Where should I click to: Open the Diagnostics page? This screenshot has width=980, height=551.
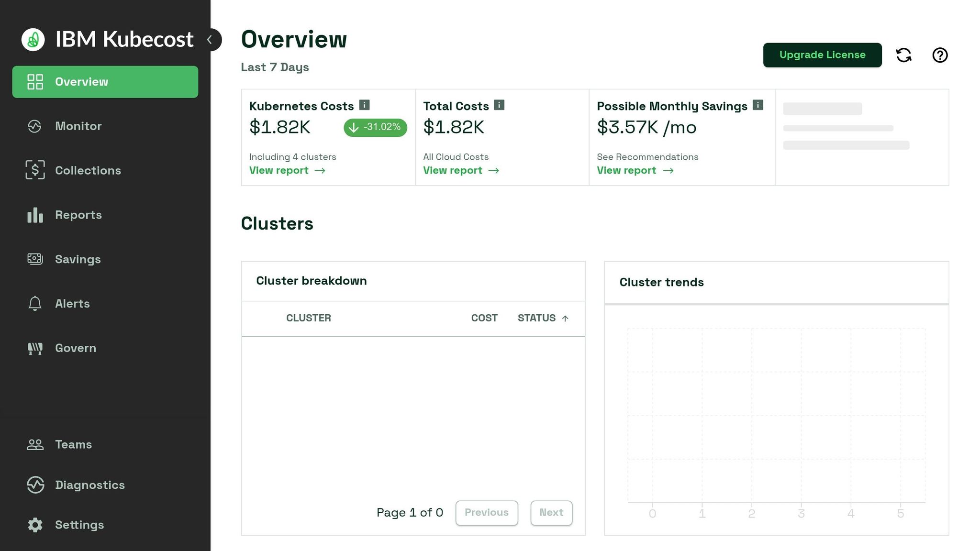point(89,485)
